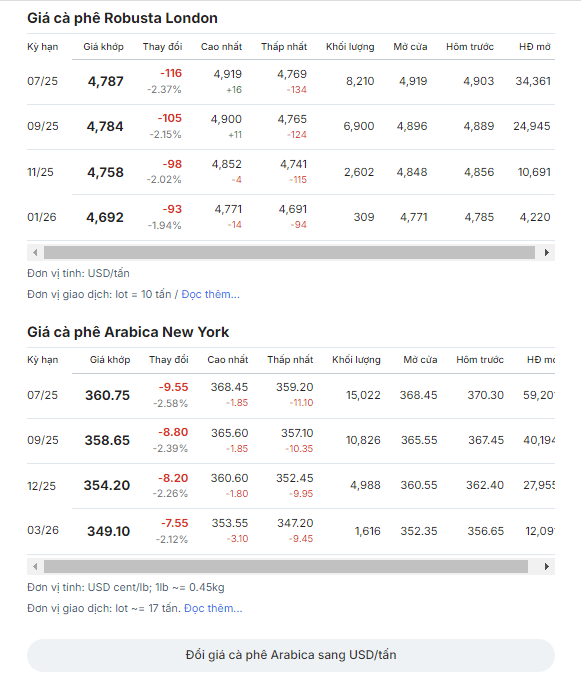Viewport: 581px width, 682px height.
Task: Select the Arabica 12/25 contract term
Action: point(41,486)
